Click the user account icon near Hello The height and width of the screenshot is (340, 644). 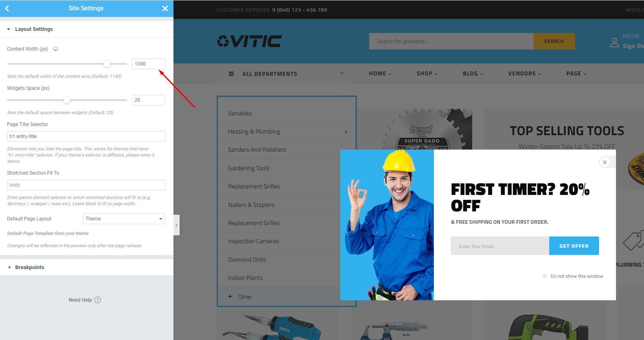(x=614, y=42)
